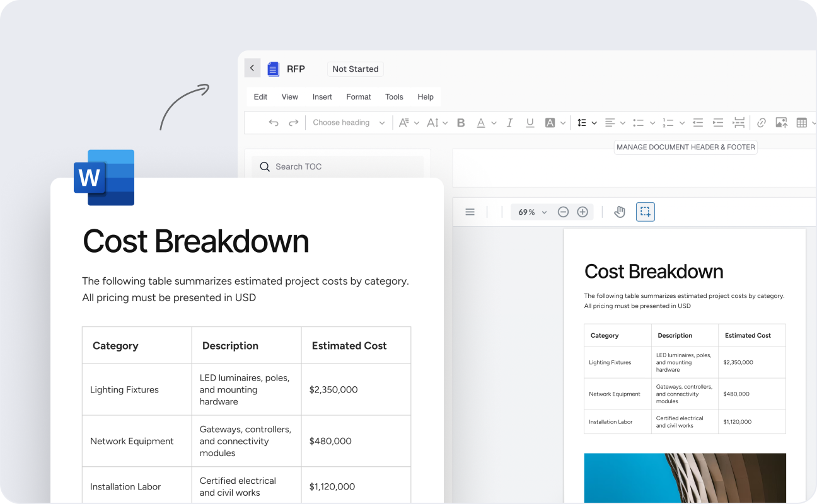
Task: Click the RFP document title
Action: click(296, 69)
